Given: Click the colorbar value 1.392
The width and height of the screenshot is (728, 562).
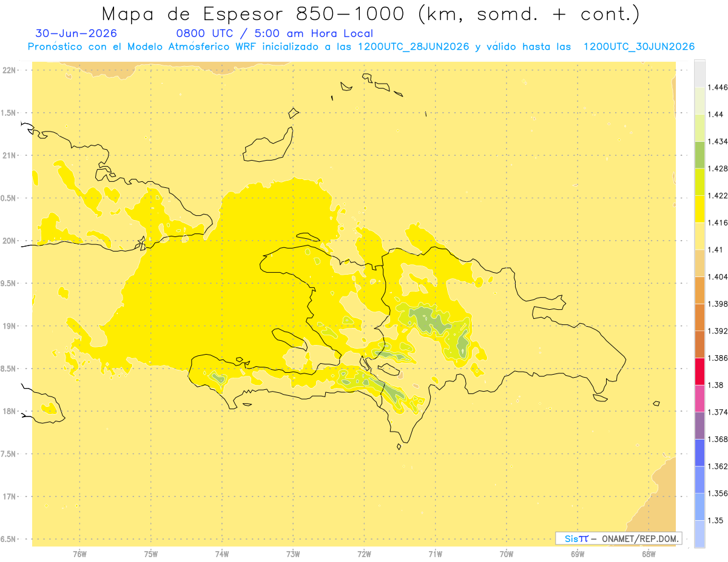Looking at the screenshot, I should point(719,331).
